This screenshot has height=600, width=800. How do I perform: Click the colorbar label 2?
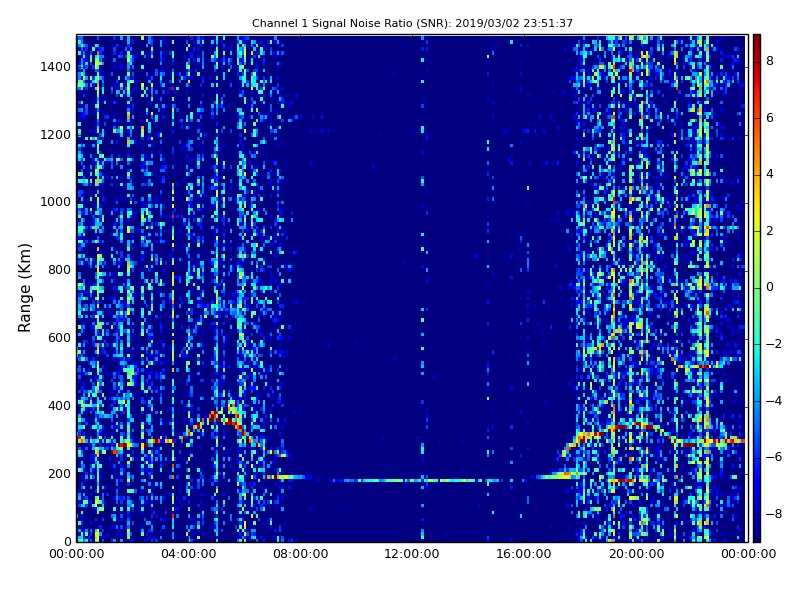(x=770, y=231)
